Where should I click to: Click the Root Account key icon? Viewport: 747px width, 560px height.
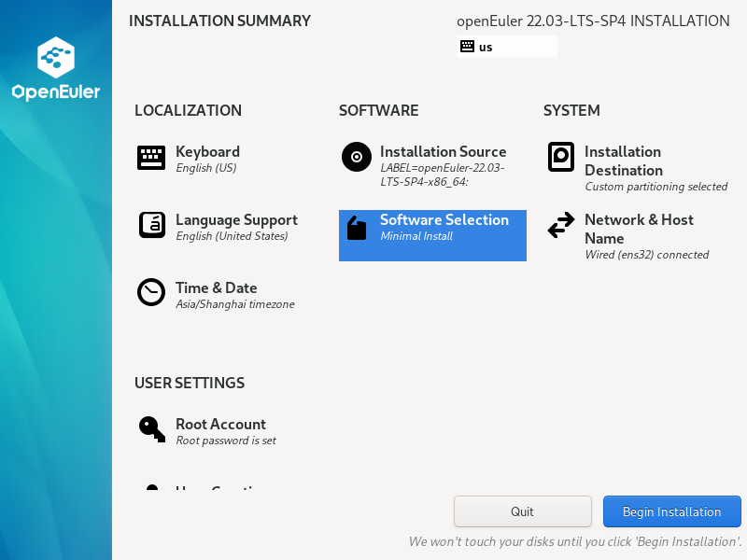pyautogui.click(x=151, y=429)
